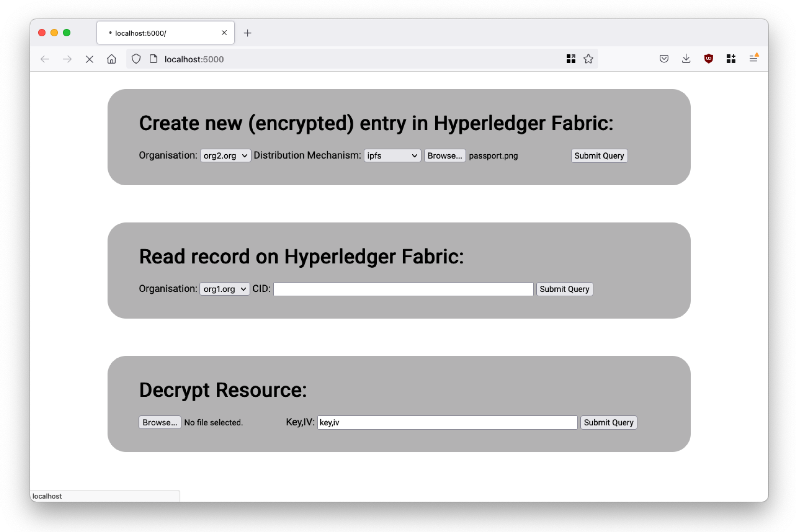796x532 pixels.
Task: Click the Read record on Hyperledger Fabric heading
Action: [x=301, y=256]
